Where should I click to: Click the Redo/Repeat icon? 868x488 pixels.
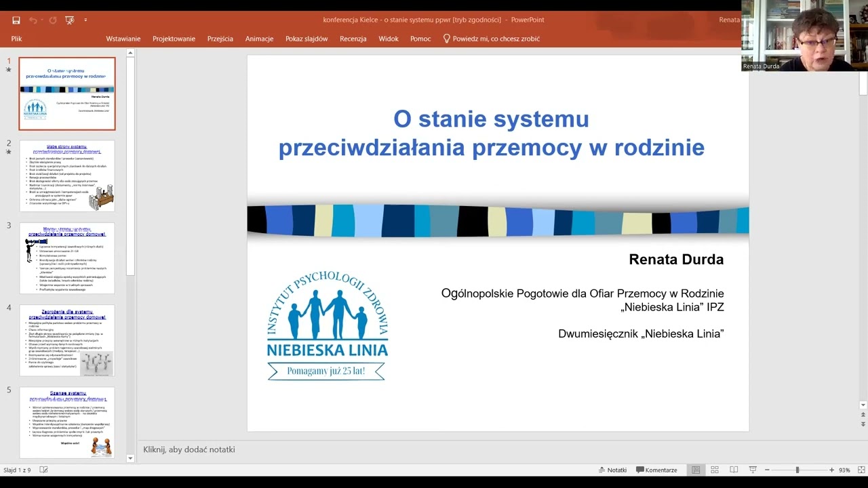pyautogui.click(x=53, y=20)
